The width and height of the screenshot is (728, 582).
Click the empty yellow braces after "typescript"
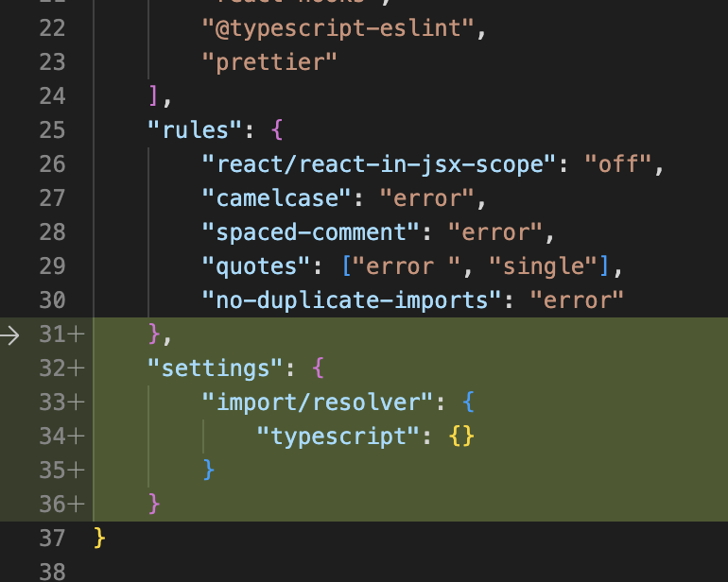point(461,436)
